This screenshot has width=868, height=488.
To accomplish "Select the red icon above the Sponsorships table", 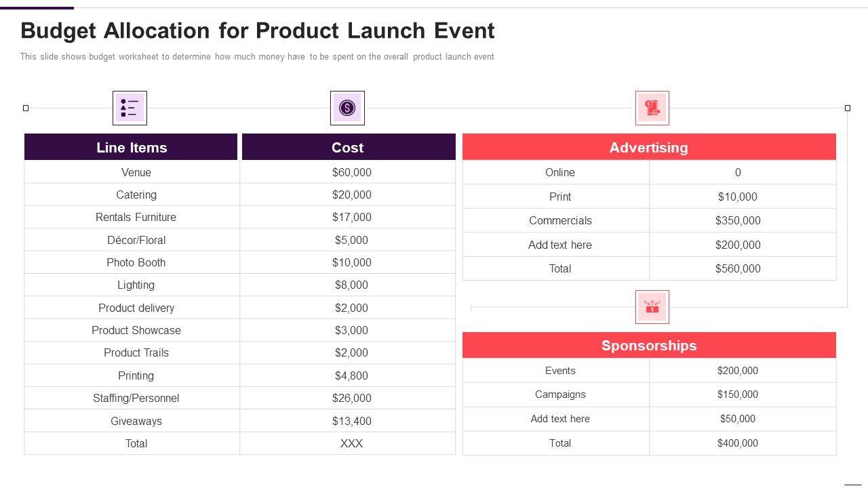I will coord(652,307).
